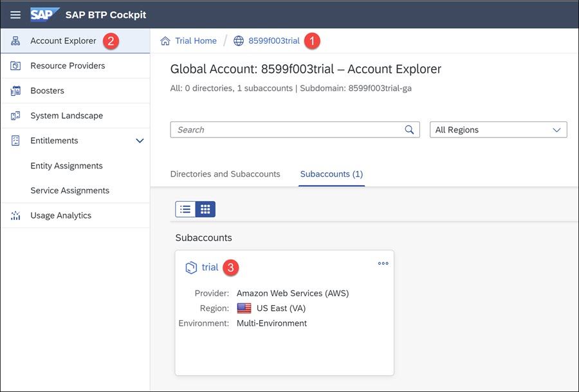Click the globe icon beside 8599f003trial
The width and height of the screenshot is (579, 392).
(239, 41)
